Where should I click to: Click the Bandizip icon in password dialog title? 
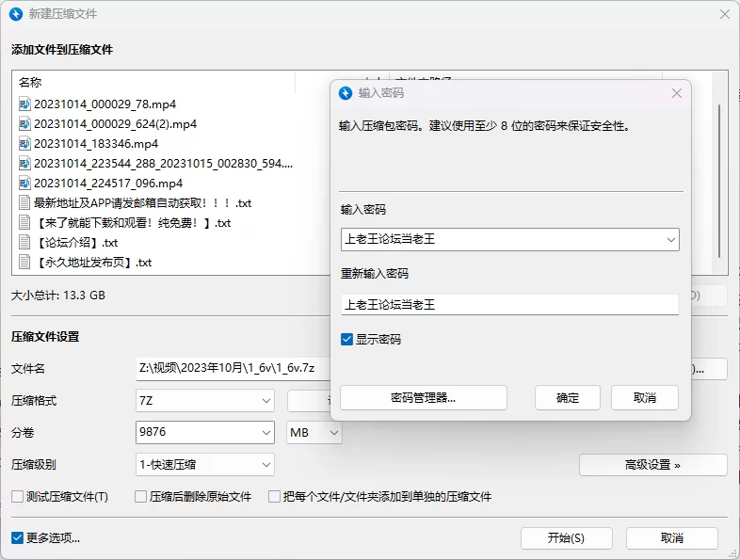coord(346,93)
